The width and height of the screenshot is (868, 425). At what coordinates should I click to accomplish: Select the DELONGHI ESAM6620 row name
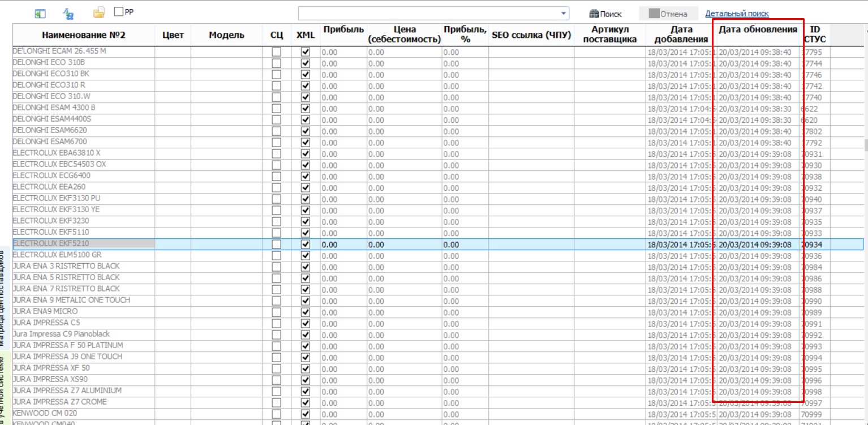click(50, 130)
